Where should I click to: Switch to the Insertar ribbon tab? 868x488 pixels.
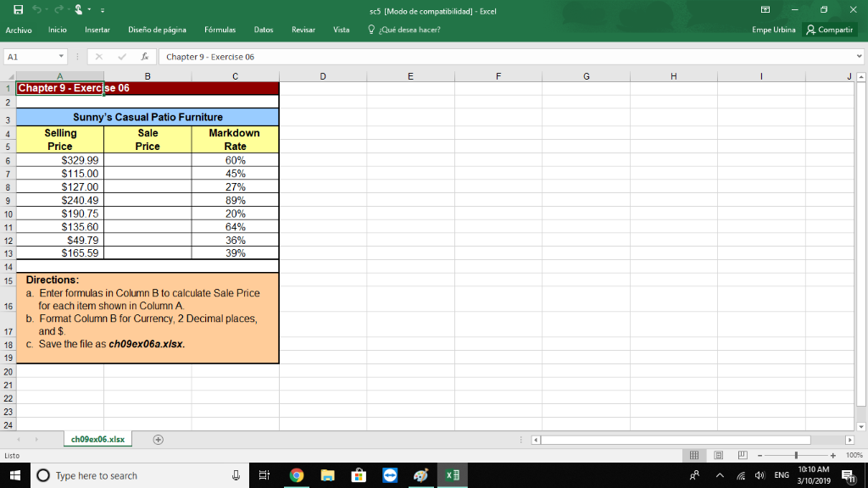pyautogui.click(x=97, y=30)
